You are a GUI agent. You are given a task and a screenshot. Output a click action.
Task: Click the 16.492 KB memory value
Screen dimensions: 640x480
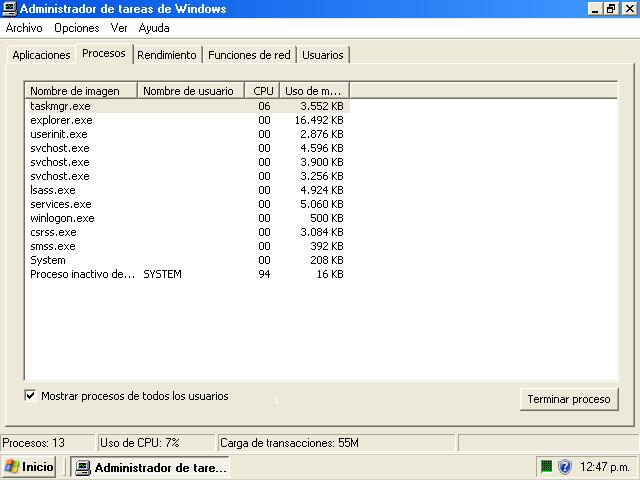[x=319, y=120]
